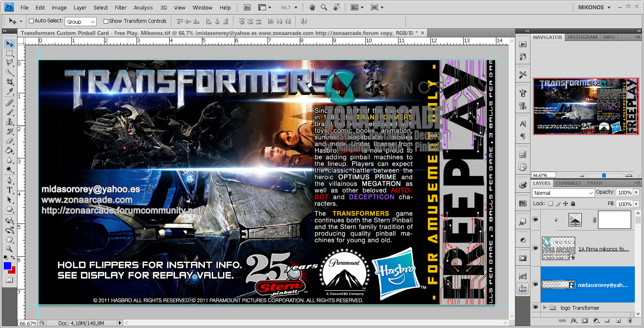Create a new layer group
The width and height of the screenshot is (644, 328).
[x=607, y=321]
